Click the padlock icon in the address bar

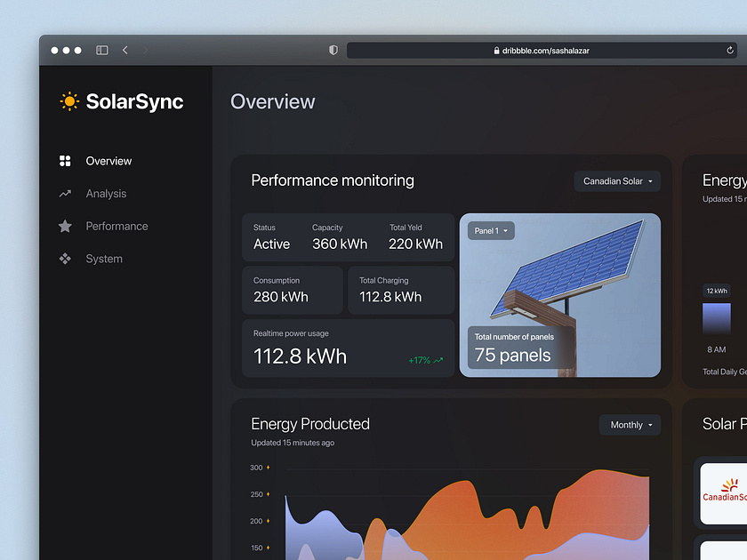[496, 51]
